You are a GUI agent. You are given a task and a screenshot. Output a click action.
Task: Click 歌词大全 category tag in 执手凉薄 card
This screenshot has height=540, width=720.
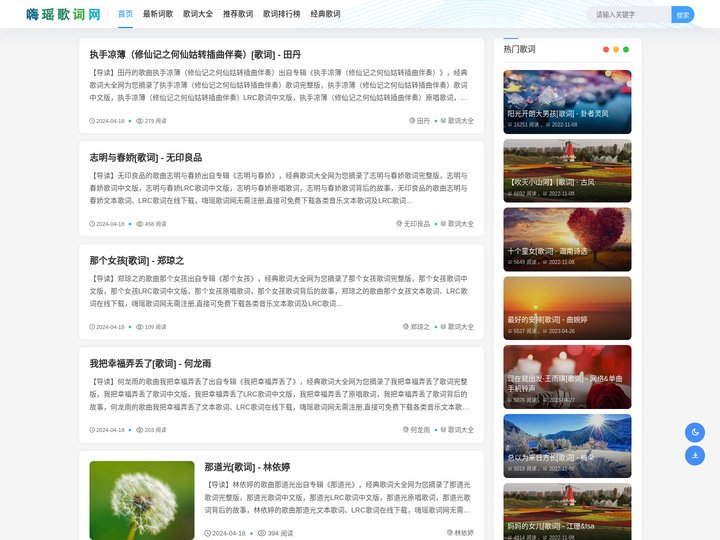point(457,121)
